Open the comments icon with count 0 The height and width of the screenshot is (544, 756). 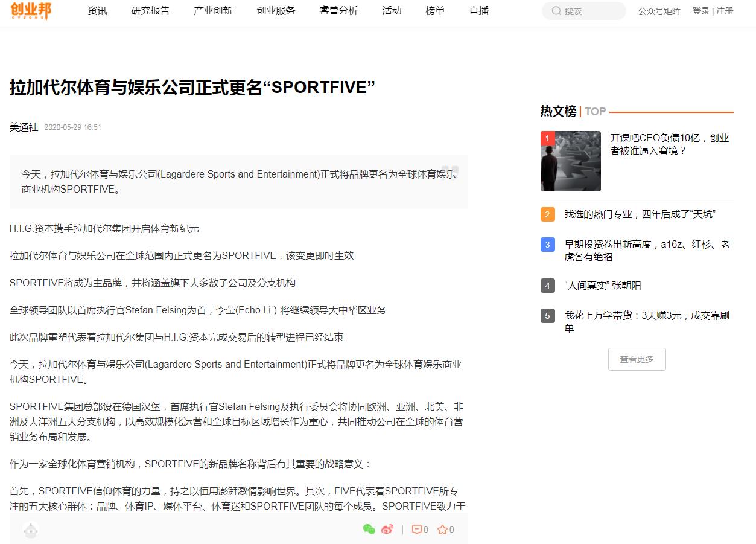[x=420, y=530]
